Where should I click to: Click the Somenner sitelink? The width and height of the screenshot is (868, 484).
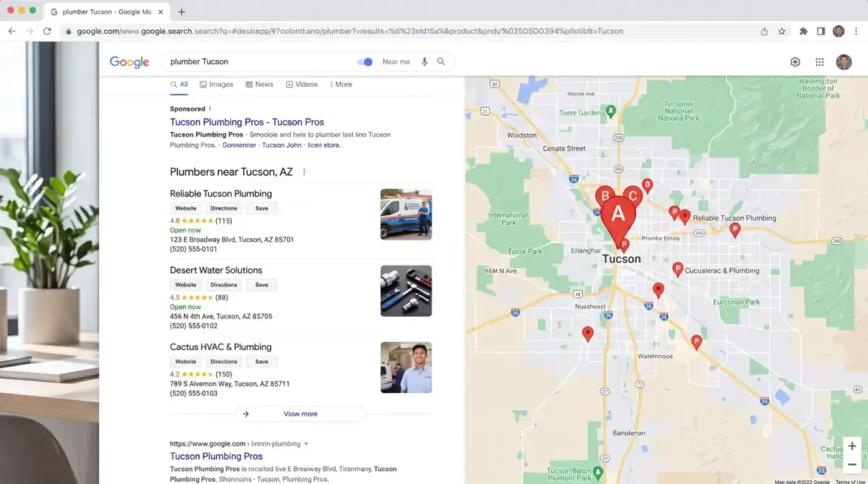pos(239,145)
